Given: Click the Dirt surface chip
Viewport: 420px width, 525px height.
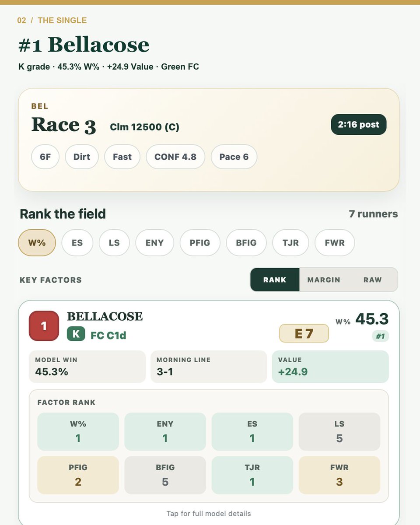Looking at the screenshot, I should [x=82, y=157].
